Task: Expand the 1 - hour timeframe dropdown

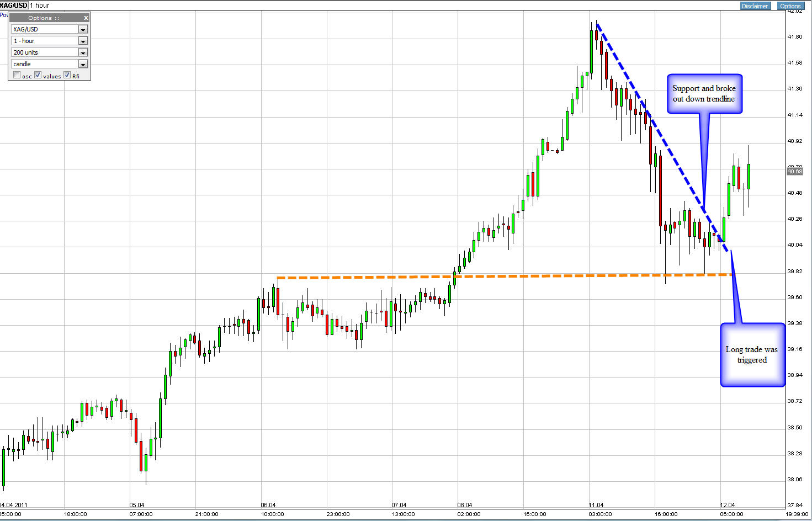Action: (83, 41)
